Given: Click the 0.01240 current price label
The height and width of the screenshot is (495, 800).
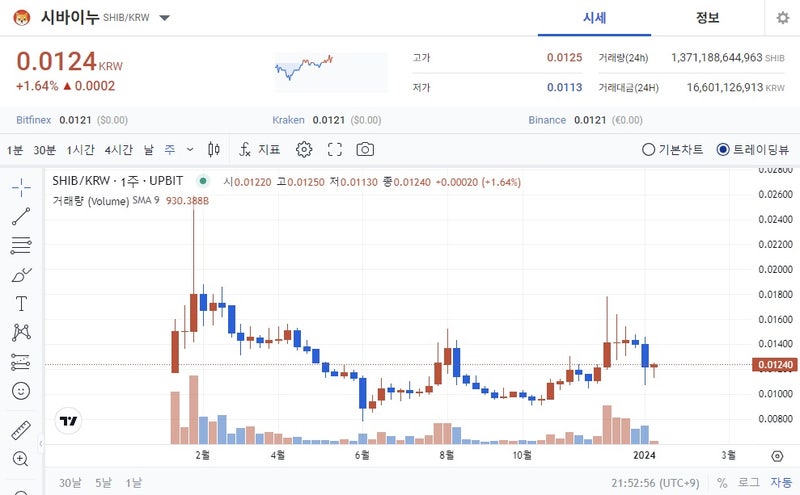Looking at the screenshot, I should [774, 365].
